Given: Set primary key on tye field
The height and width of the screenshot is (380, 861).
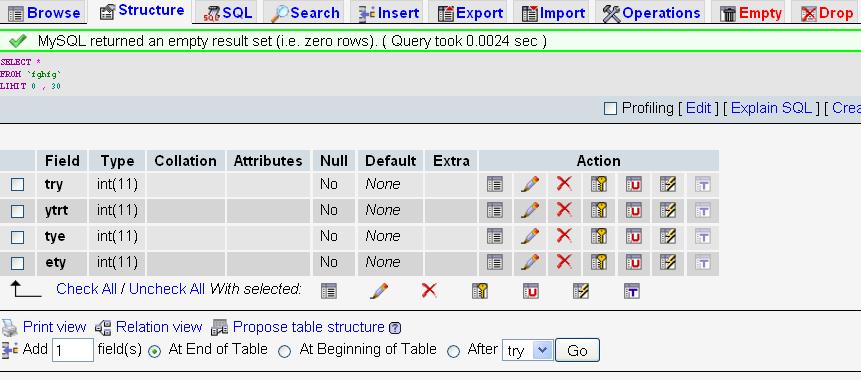Looking at the screenshot, I should pos(599,236).
